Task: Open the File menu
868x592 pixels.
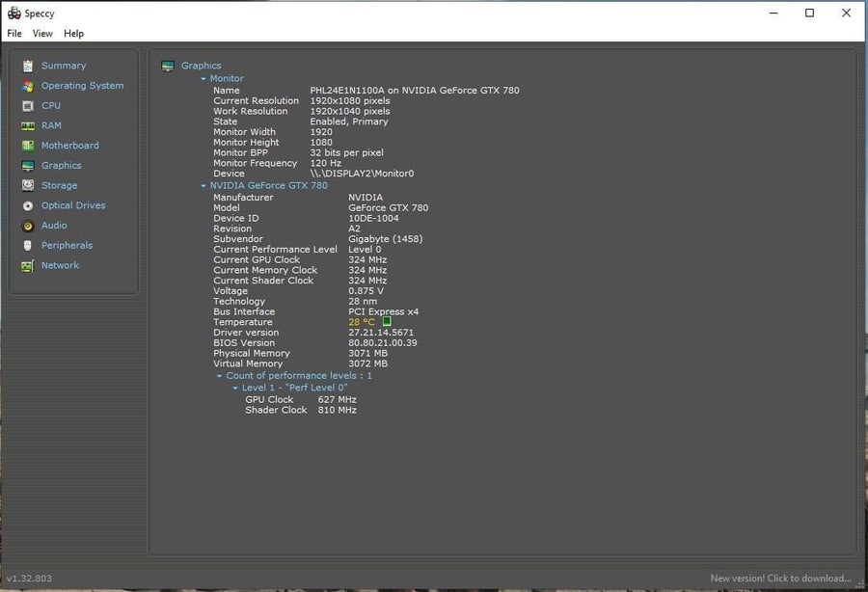Action: [x=14, y=33]
